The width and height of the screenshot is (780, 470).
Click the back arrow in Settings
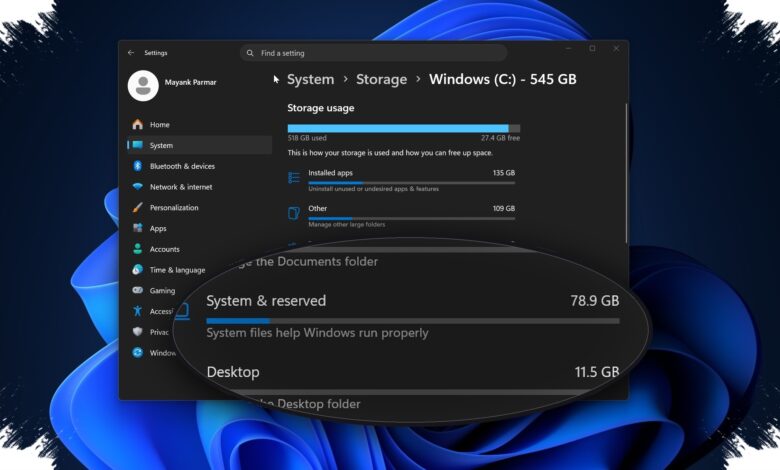(x=131, y=53)
